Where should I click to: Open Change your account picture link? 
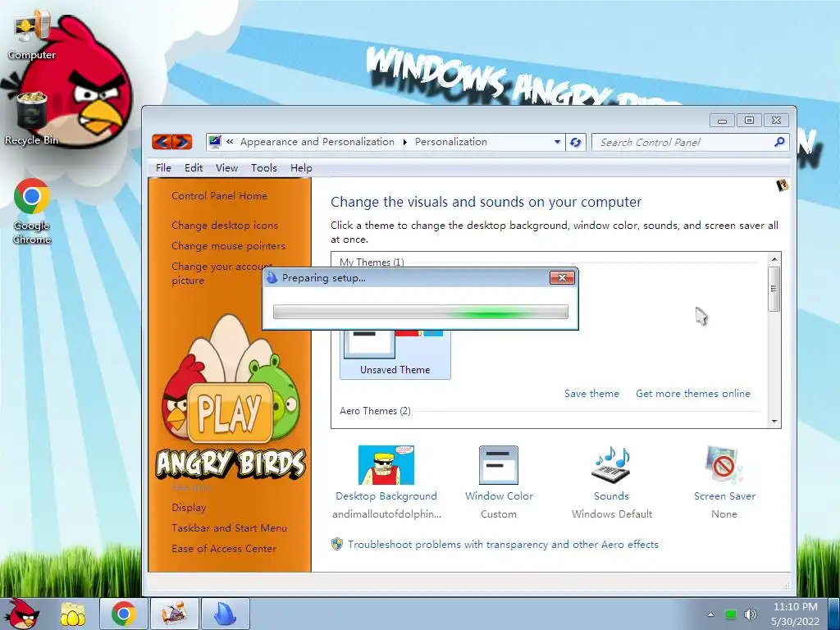221,272
